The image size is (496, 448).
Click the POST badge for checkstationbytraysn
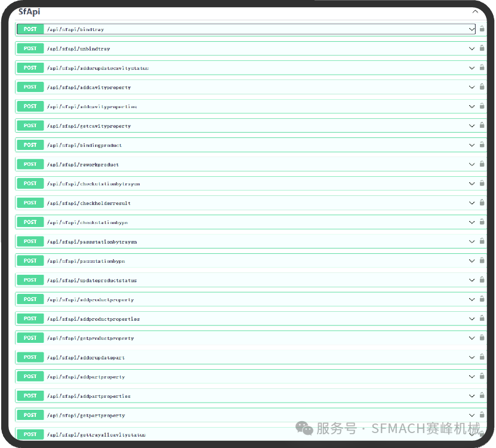[30, 183]
